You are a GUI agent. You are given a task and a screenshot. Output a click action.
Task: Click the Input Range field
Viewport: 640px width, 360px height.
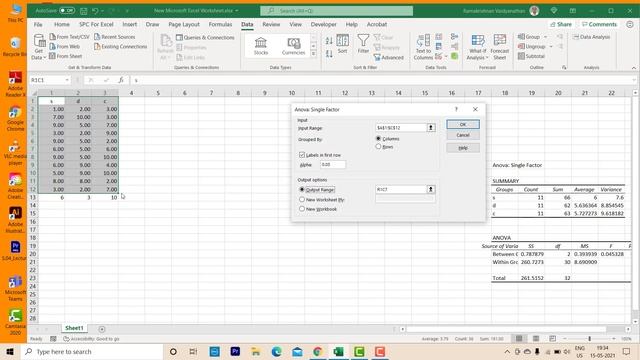401,128
